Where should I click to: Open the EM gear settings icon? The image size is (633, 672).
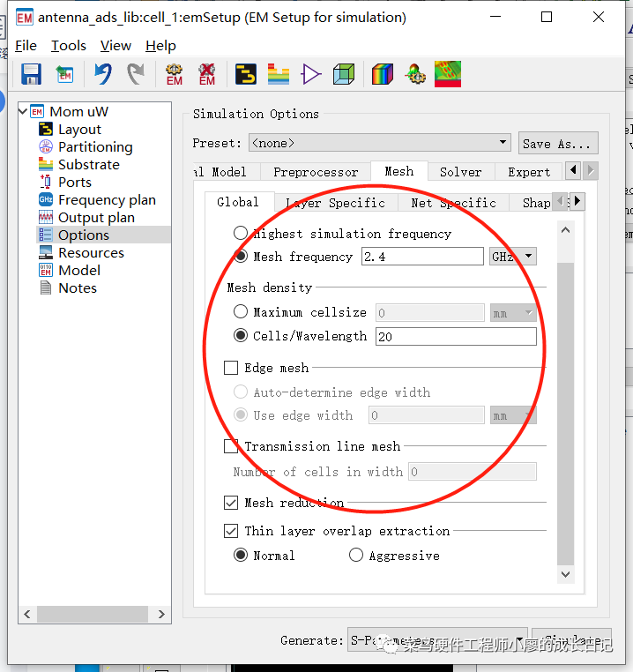[x=175, y=75]
